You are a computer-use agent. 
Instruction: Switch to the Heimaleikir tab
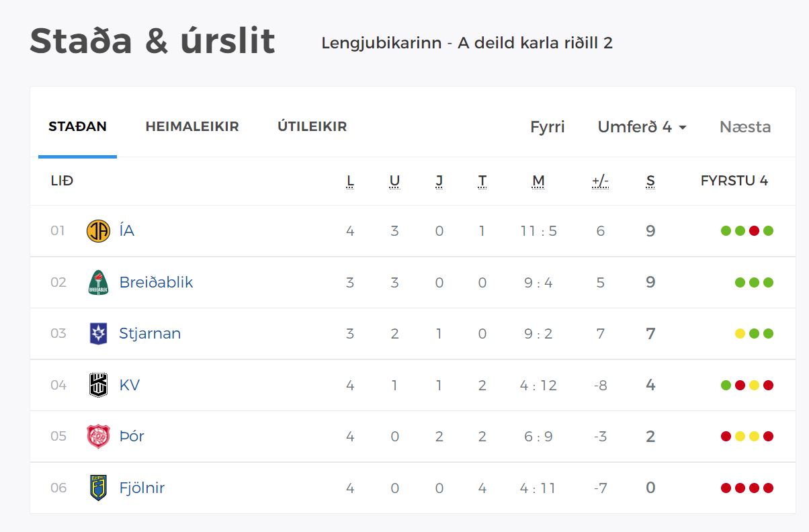pos(192,126)
